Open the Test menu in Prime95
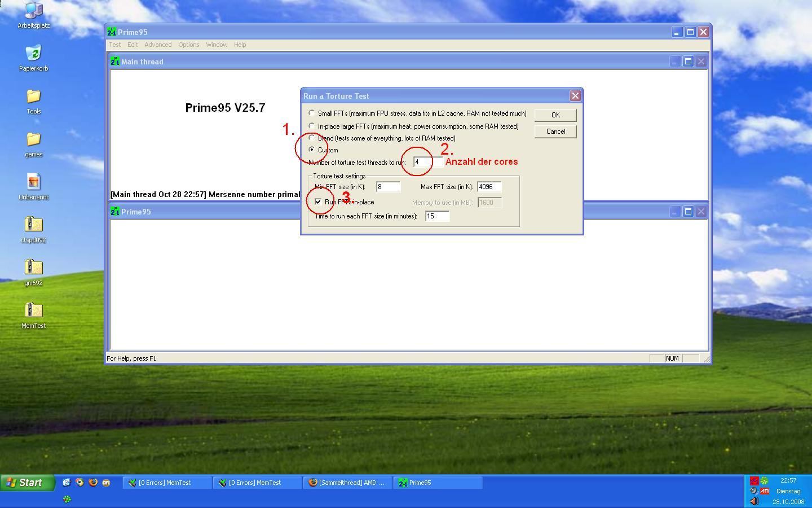Screen dimensions: 812x508 (x=114, y=45)
